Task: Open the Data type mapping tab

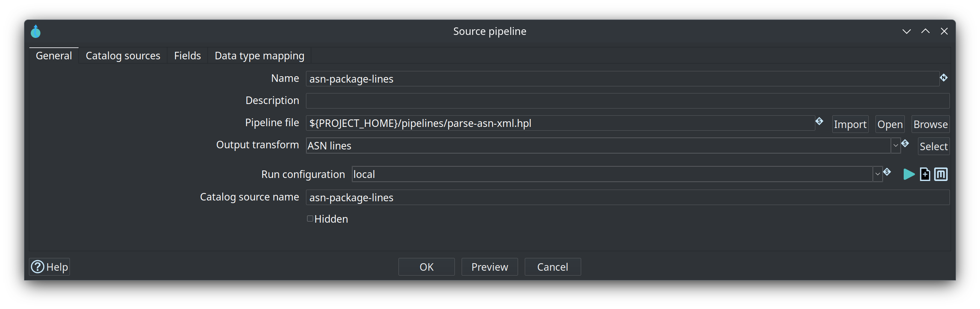Action: point(259,56)
